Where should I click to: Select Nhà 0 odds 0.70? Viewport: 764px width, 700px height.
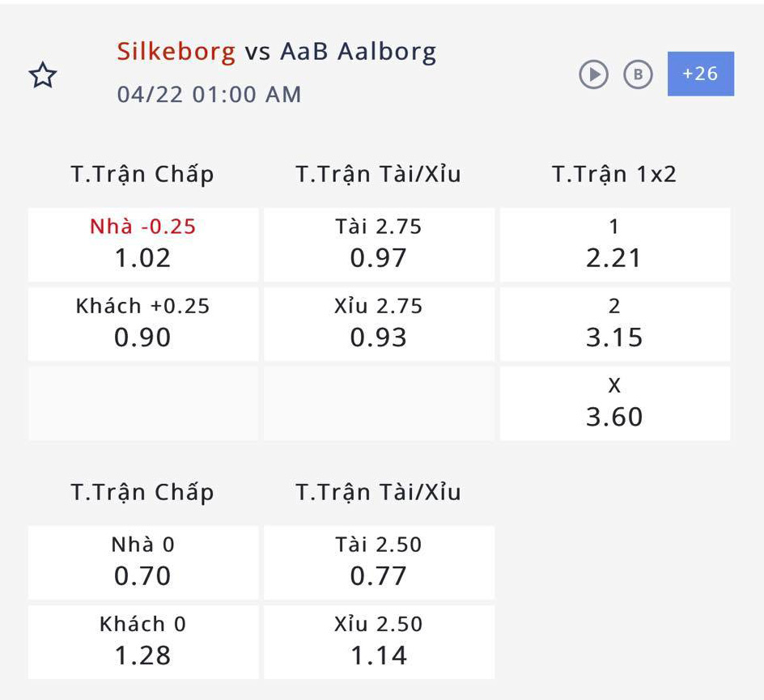coord(143,562)
